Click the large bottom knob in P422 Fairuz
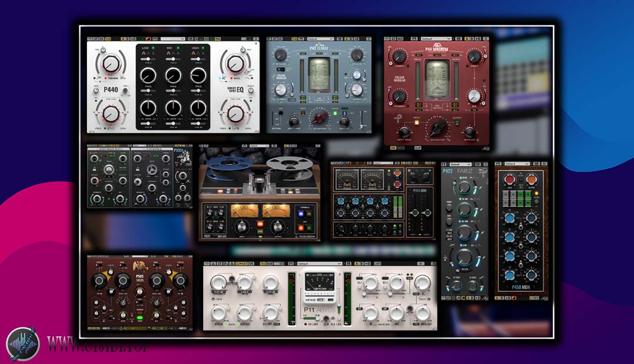This screenshot has width=634, height=364. (464, 257)
